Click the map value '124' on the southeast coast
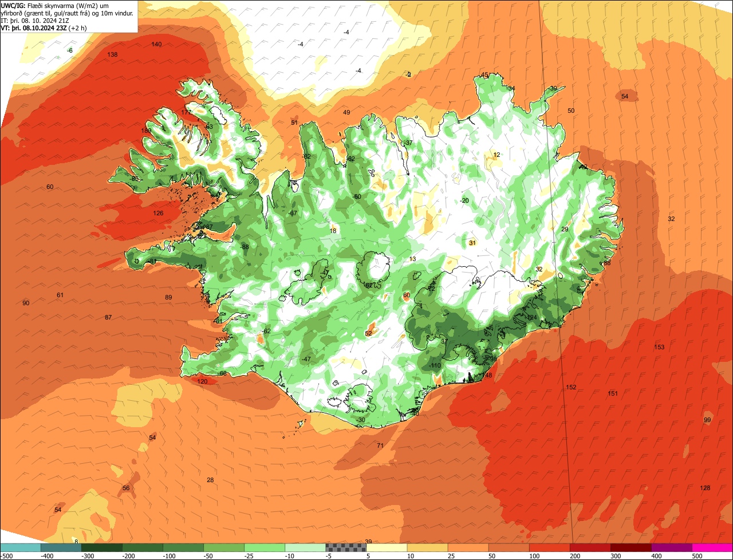Viewport: 733px width, 560px height. (x=532, y=318)
